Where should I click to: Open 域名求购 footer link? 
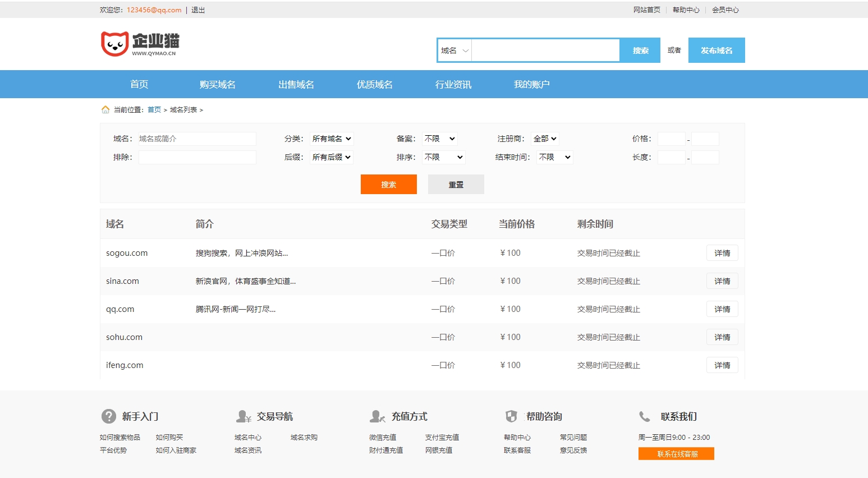tap(304, 438)
